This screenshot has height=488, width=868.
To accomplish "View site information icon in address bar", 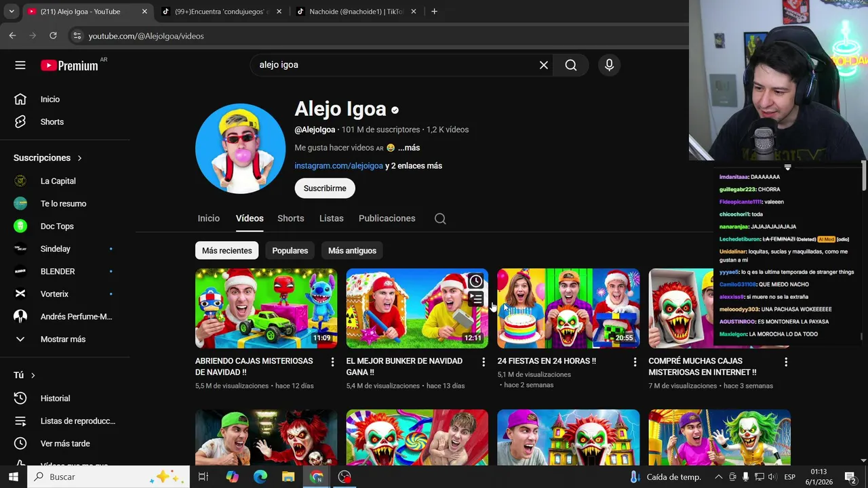I will 77,36.
